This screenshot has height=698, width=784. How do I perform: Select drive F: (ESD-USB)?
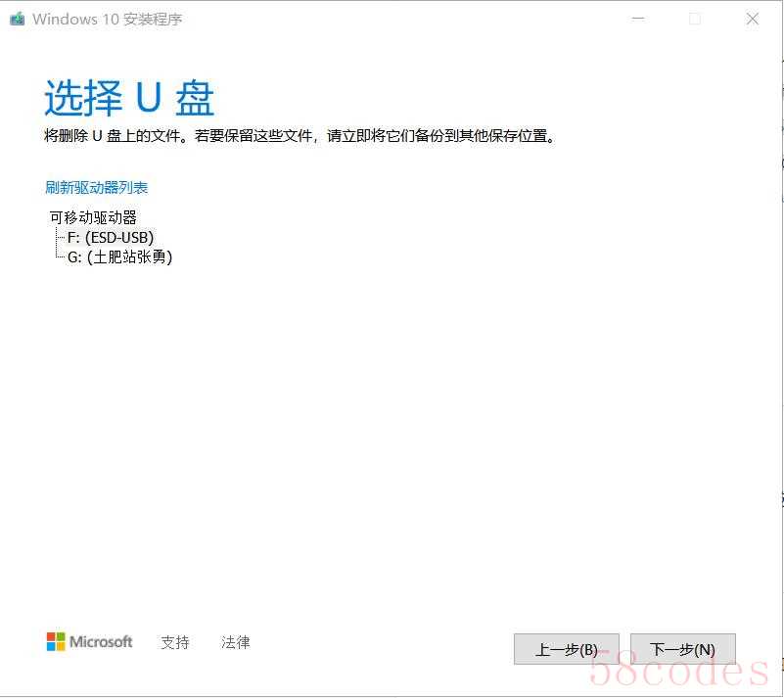(x=111, y=238)
